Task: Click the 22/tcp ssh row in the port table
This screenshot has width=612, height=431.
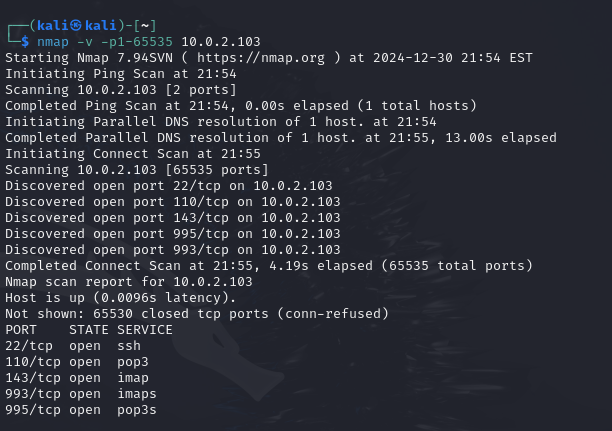Action: click(73, 346)
